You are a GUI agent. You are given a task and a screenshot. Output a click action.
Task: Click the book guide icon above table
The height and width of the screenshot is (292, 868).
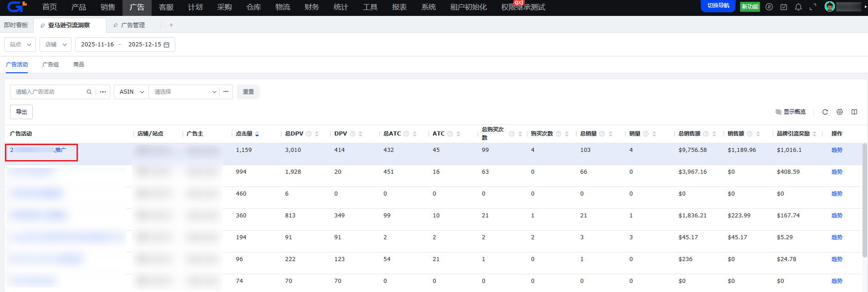[854, 112]
